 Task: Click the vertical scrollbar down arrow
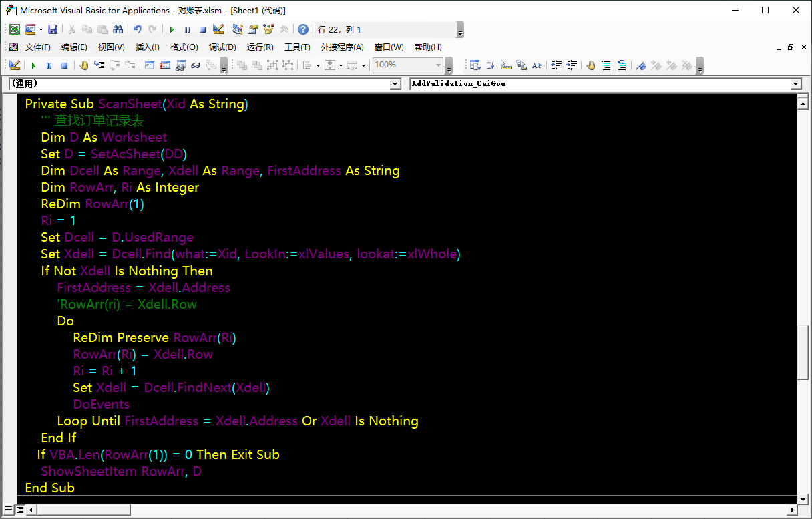[x=803, y=499]
